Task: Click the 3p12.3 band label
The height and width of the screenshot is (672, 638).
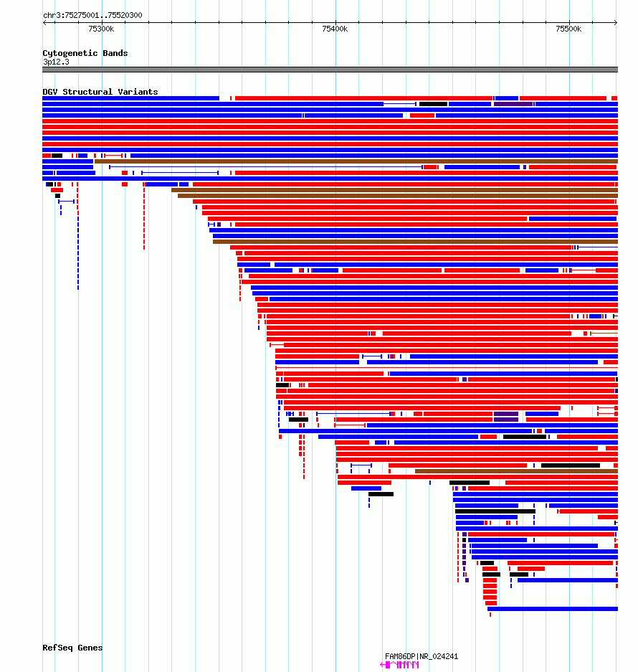Action: click(x=56, y=62)
